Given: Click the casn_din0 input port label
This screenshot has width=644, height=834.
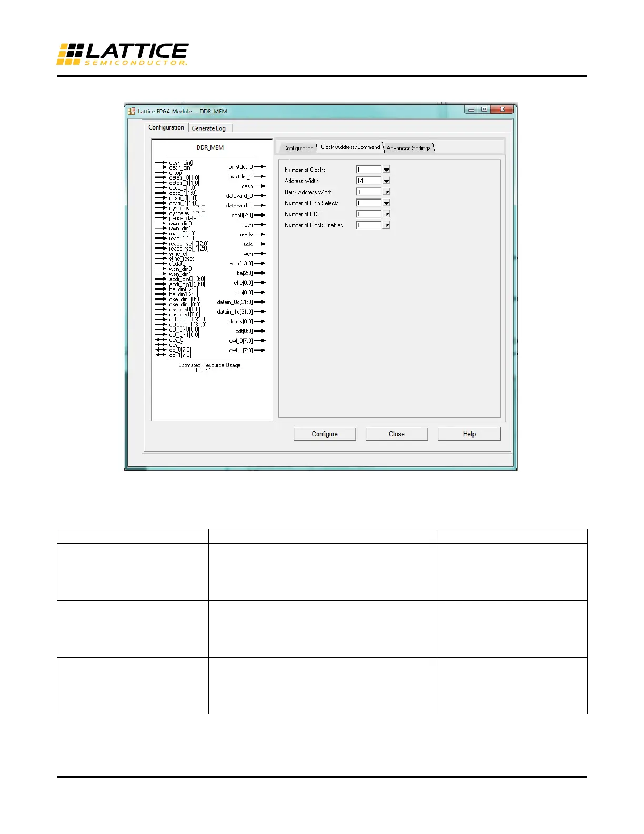Looking at the screenshot, I should click(x=181, y=163).
